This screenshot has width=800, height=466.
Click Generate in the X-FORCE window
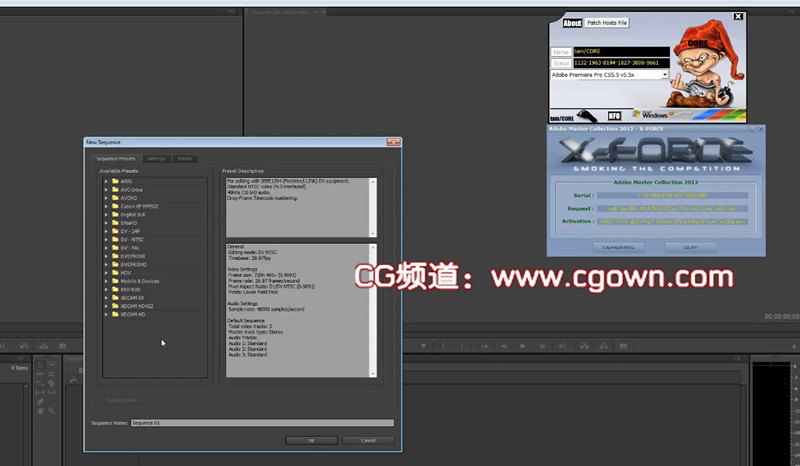click(x=618, y=247)
